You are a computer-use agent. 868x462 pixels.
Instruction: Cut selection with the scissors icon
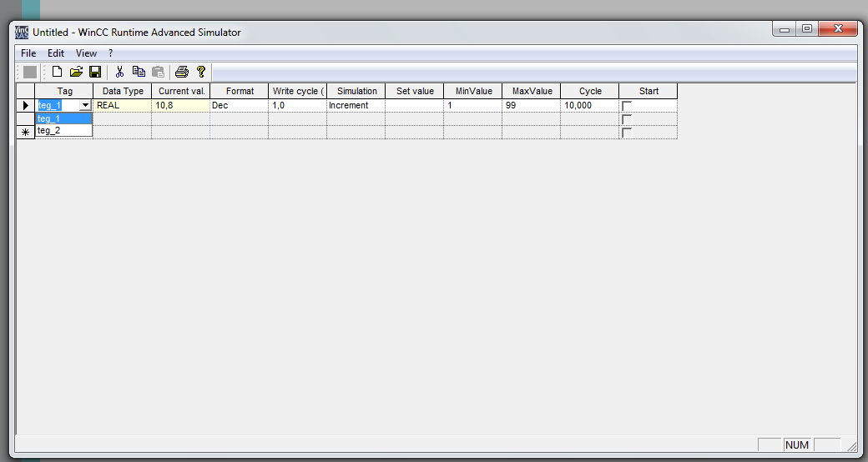tap(119, 72)
